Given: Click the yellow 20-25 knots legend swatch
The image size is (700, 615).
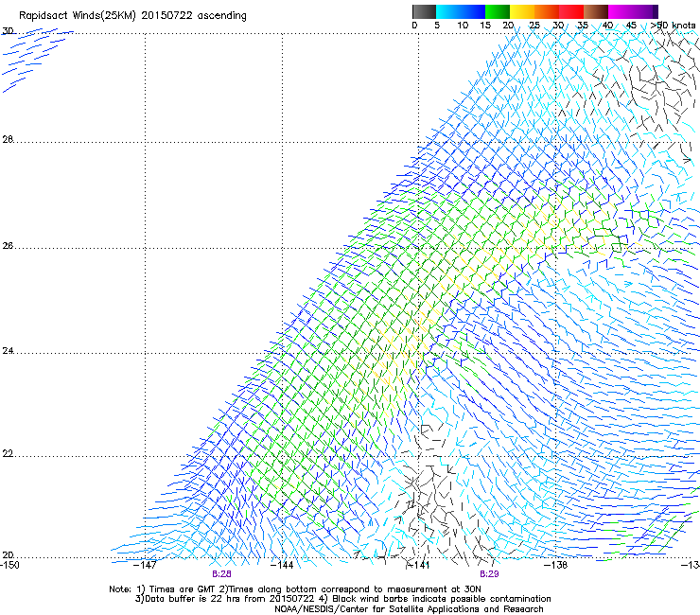Looking at the screenshot, I should click(x=522, y=11).
